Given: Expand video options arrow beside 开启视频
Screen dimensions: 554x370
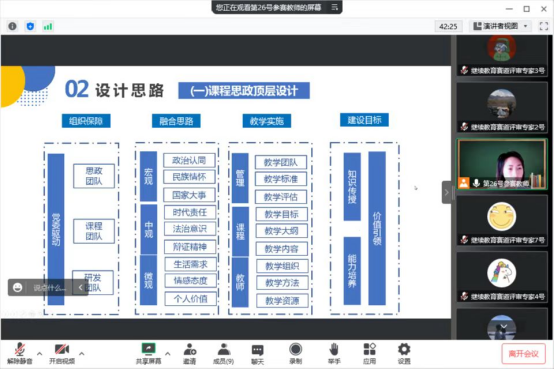Looking at the screenshot, I should pyautogui.click(x=82, y=353).
